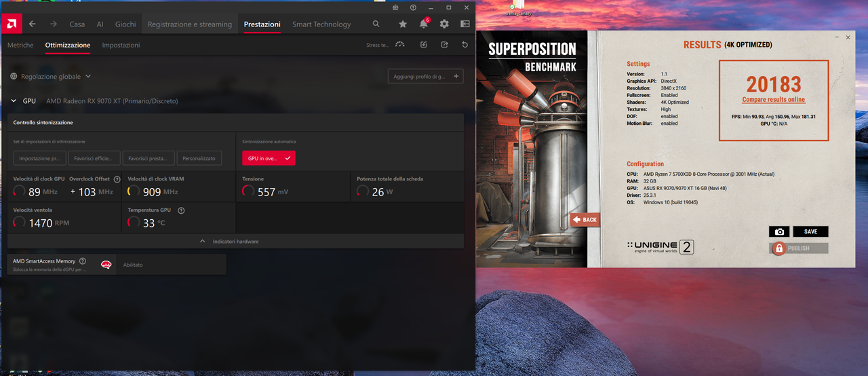
Task: Click Compare results online link
Action: point(774,100)
